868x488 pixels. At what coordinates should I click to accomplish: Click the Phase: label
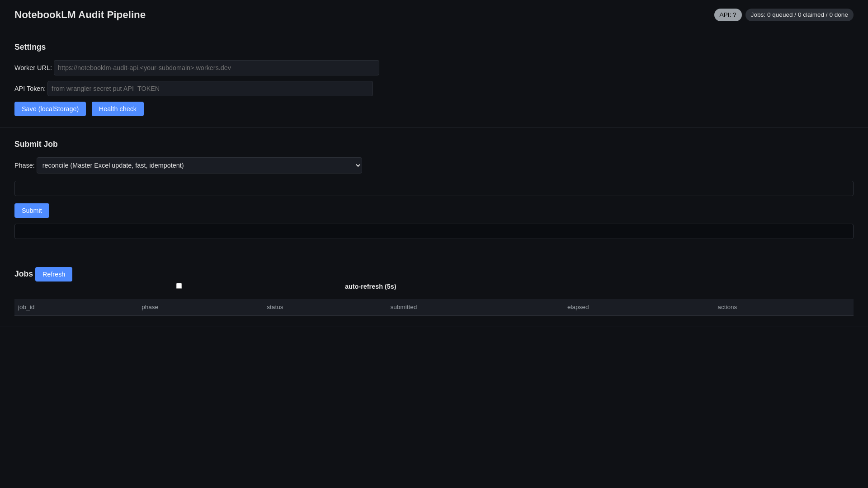click(24, 165)
